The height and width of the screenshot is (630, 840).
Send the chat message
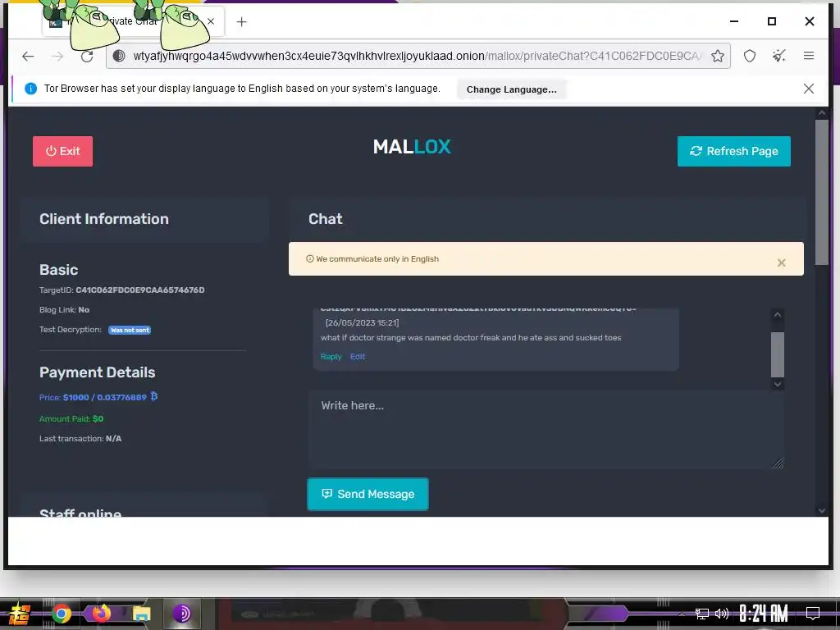(x=367, y=494)
